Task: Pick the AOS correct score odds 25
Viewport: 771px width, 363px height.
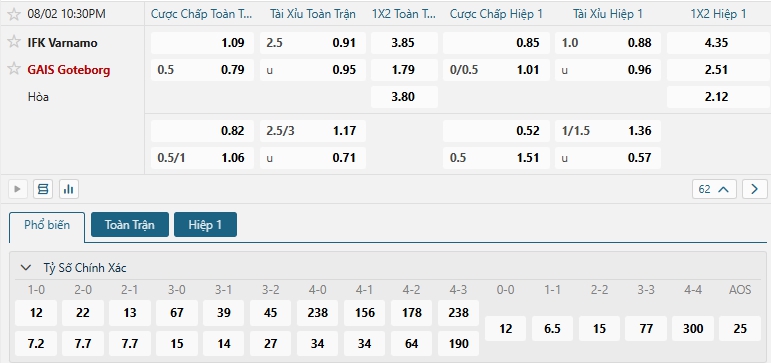Action: (x=740, y=329)
